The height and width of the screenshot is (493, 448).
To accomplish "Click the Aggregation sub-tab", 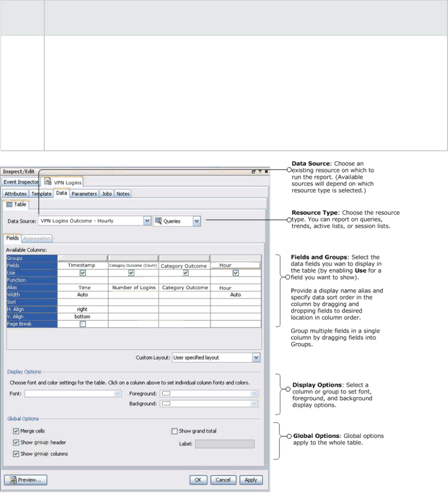I will click(x=37, y=238).
